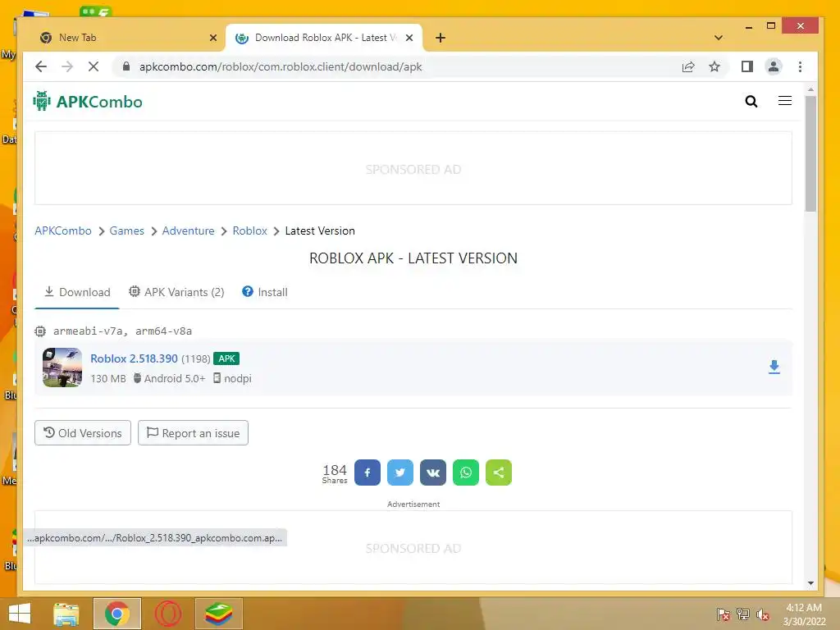Click the browser forward arrow
Image resolution: width=840 pixels, height=630 pixels.
click(67, 66)
